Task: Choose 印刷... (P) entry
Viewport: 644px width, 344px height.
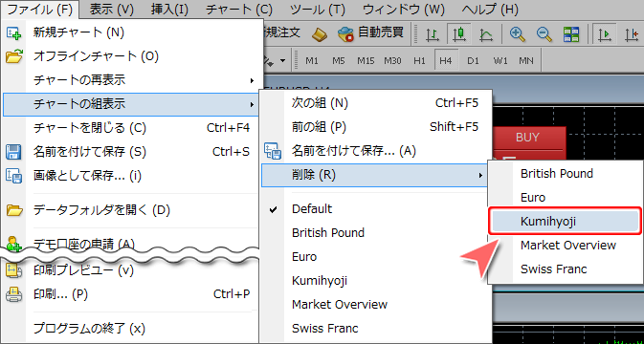Action: tap(130, 294)
